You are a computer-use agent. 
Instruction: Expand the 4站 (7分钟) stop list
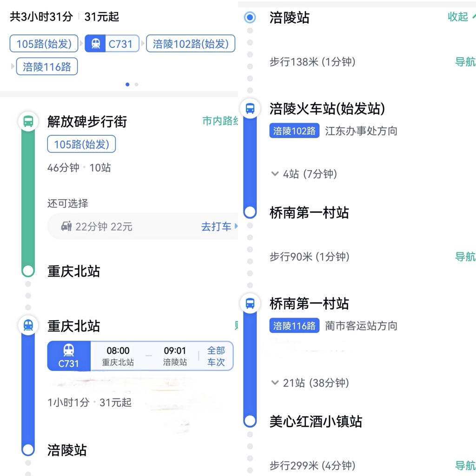(304, 174)
